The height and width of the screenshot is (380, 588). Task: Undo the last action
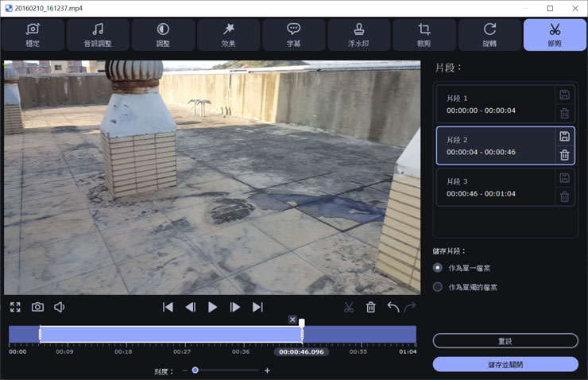(x=393, y=307)
